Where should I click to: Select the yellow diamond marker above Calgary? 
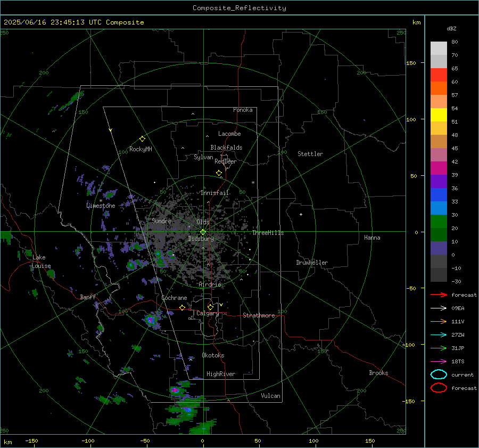(210, 307)
